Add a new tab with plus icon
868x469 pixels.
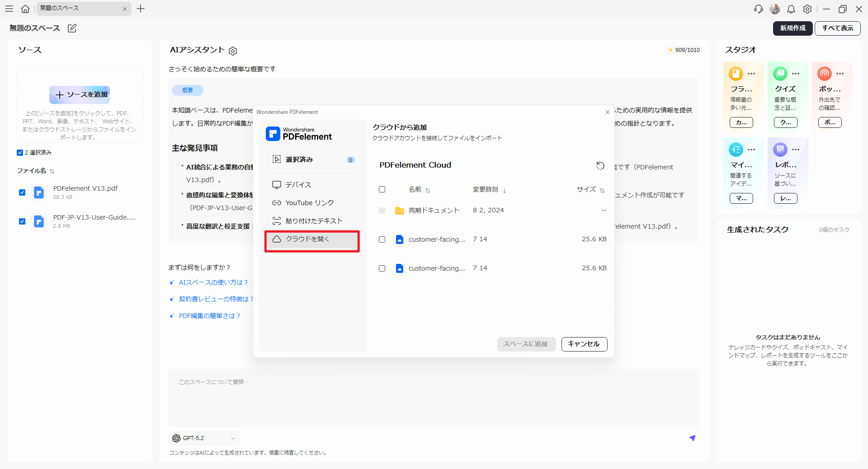click(141, 9)
